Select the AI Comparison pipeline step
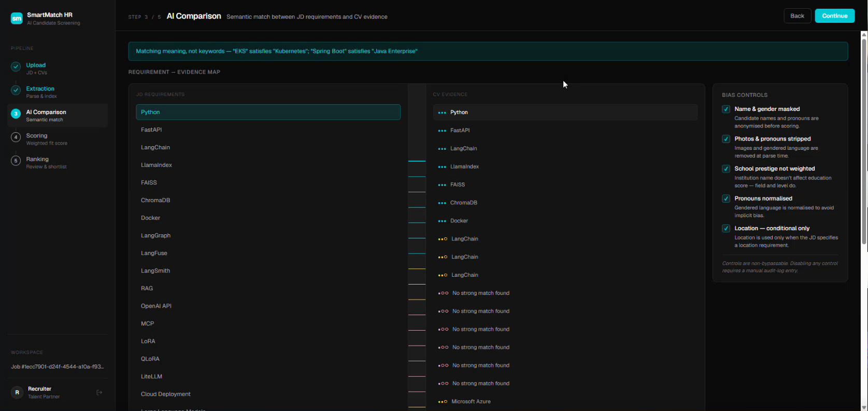Viewport: 868px width, 411px height. click(x=58, y=115)
